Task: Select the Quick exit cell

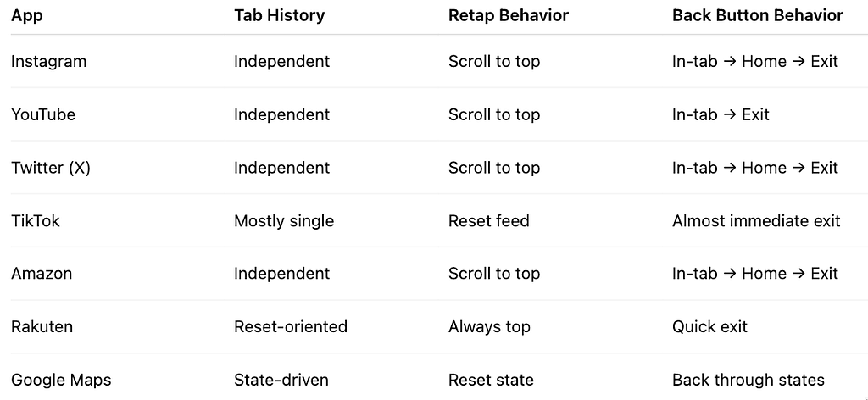Action: click(x=709, y=326)
